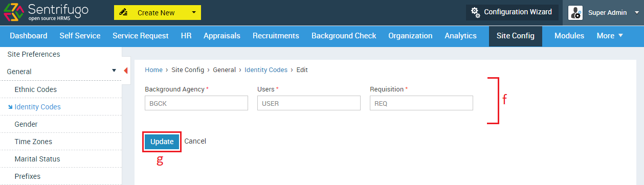
Task: Open the Self Service menu
Action: pyautogui.click(x=80, y=36)
